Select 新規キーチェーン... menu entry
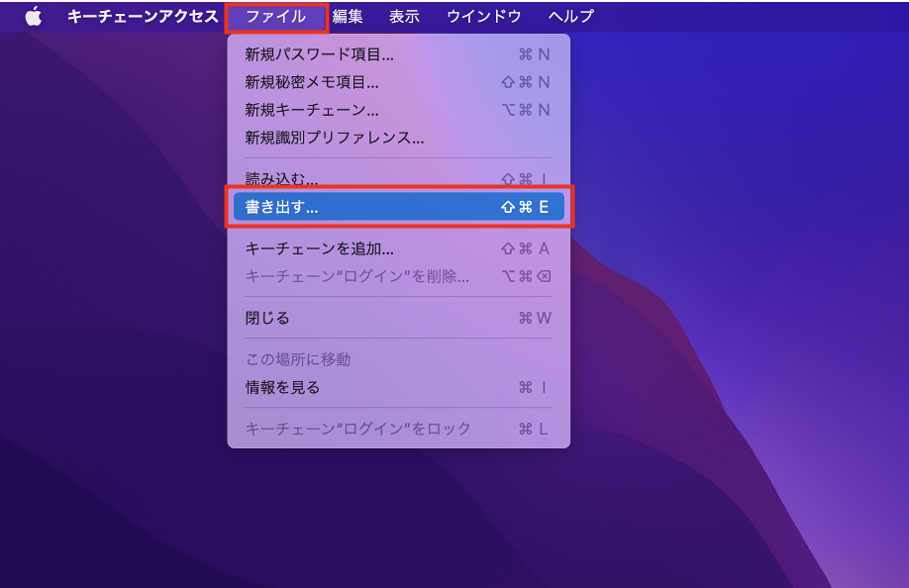The image size is (909, 588). [x=398, y=110]
